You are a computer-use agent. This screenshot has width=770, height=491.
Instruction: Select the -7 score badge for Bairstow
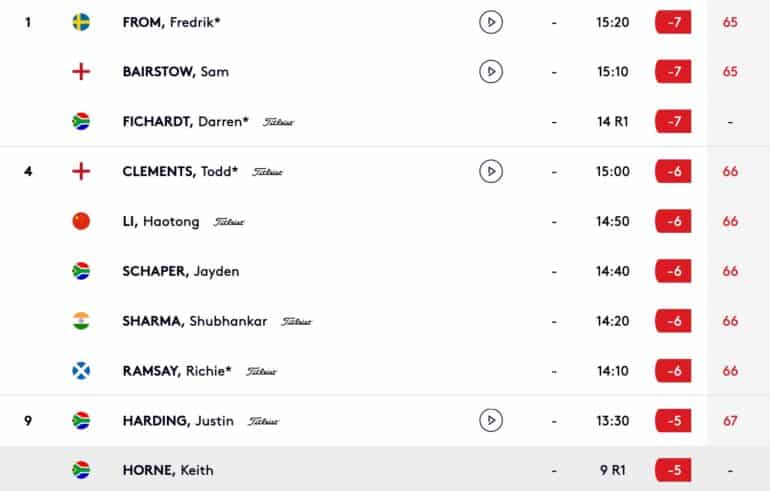[x=673, y=72]
